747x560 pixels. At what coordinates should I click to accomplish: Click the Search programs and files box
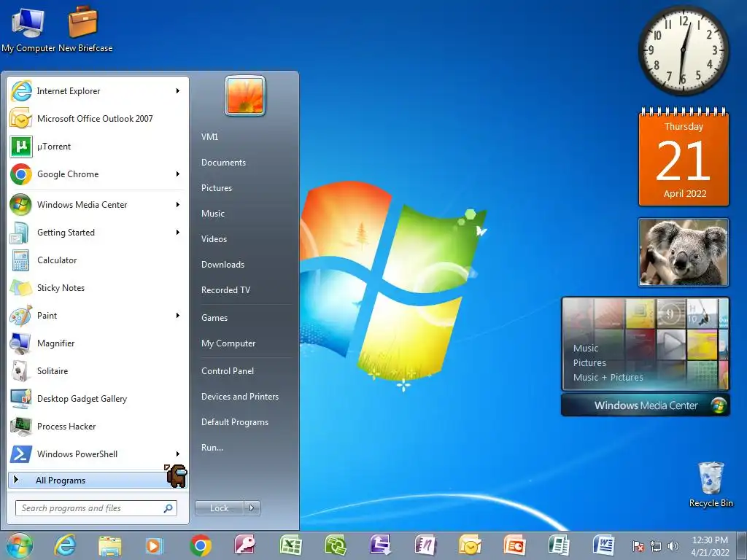96,508
